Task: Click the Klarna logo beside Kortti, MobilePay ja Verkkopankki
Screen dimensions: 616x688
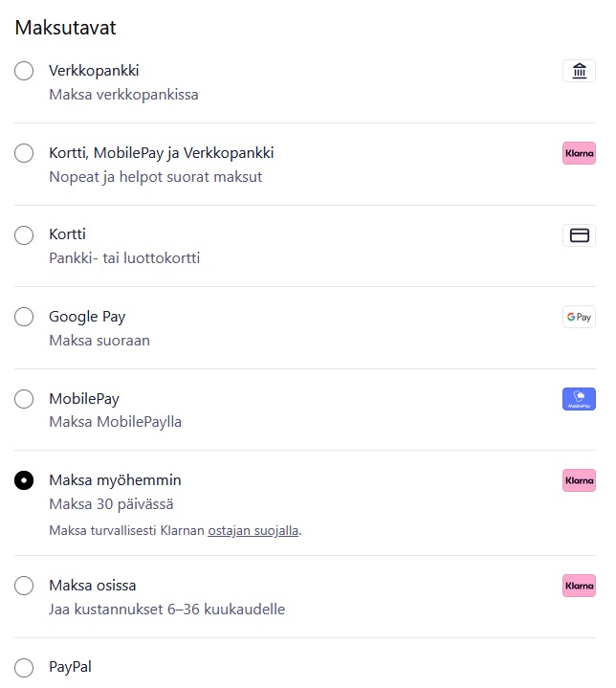Action: 579,153
